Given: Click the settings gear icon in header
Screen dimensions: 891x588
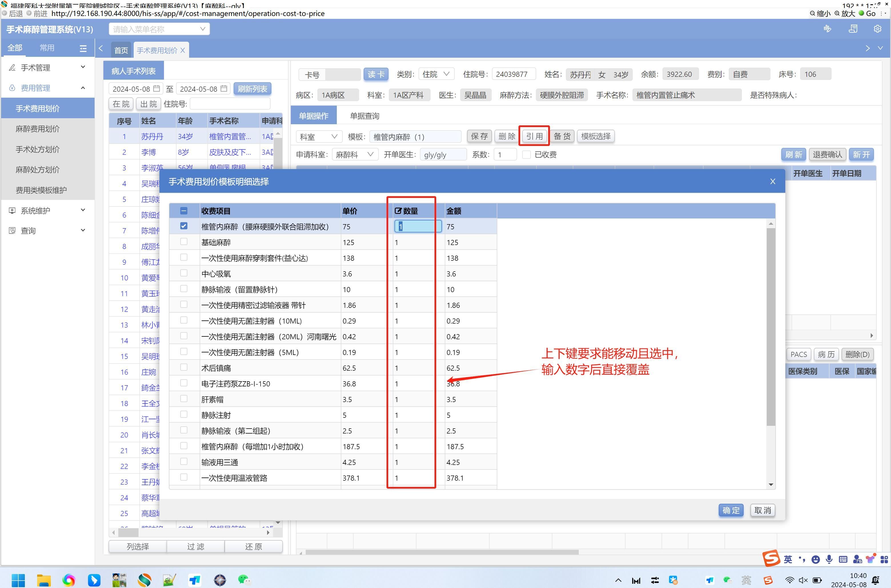Looking at the screenshot, I should [x=877, y=29].
